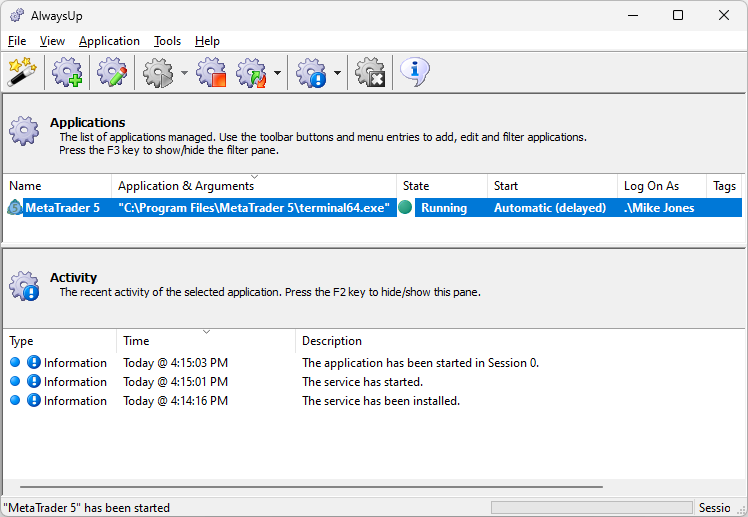Click the Automatic (delayed) start cell
The image size is (748, 517).
pos(550,208)
